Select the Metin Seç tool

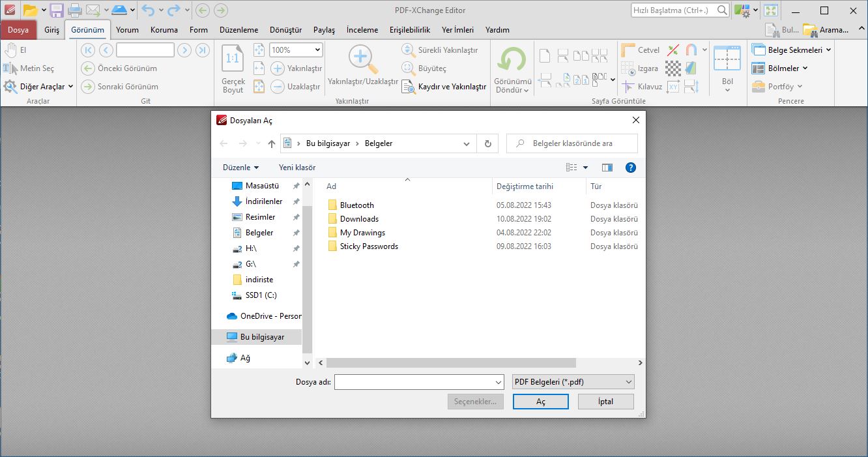pos(29,68)
